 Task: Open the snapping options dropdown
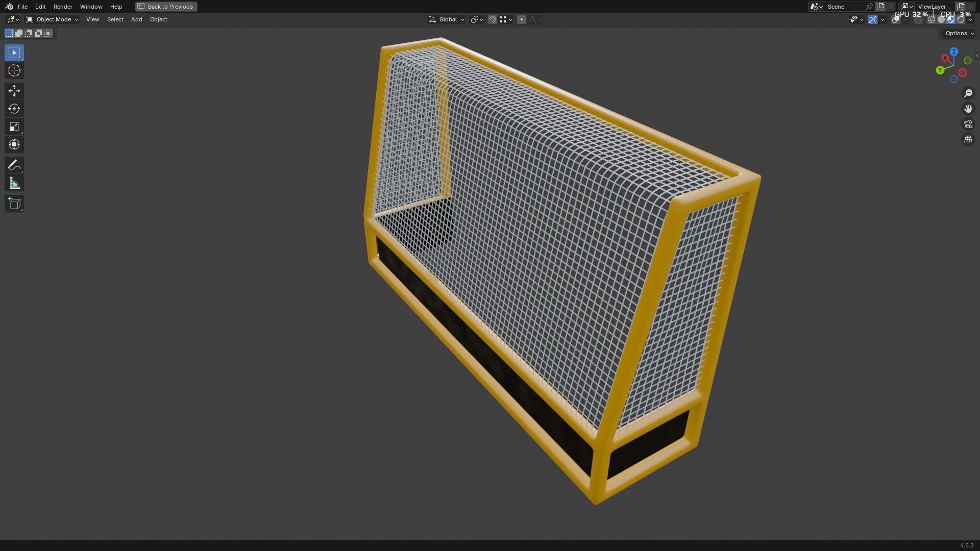pyautogui.click(x=506, y=19)
